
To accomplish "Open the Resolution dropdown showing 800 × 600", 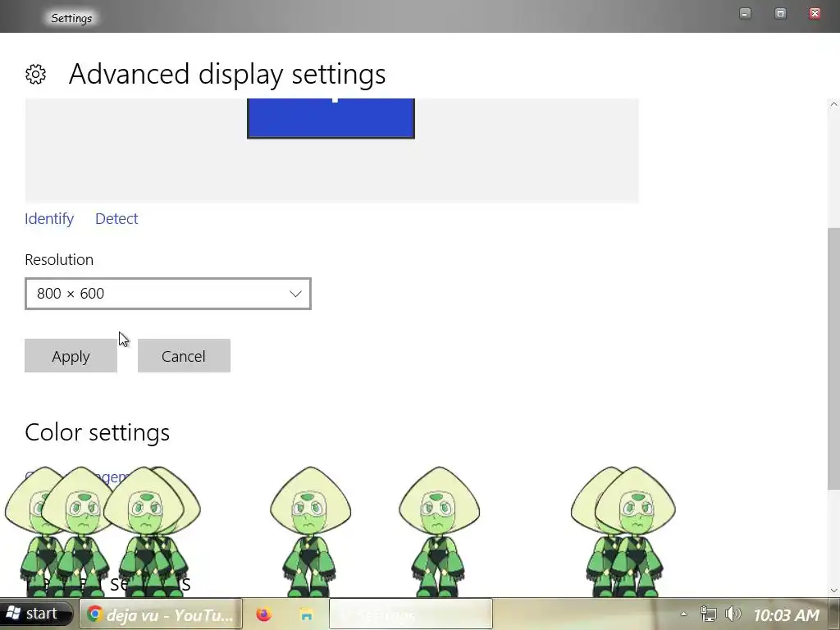I will tap(167, 294).
